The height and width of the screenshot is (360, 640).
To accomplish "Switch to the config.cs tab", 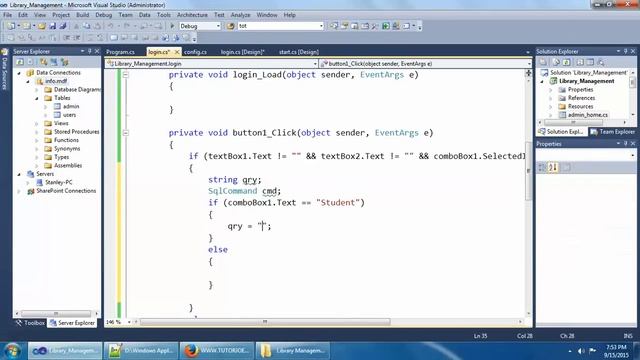I will pyautogui.click(x=195, y=52).
